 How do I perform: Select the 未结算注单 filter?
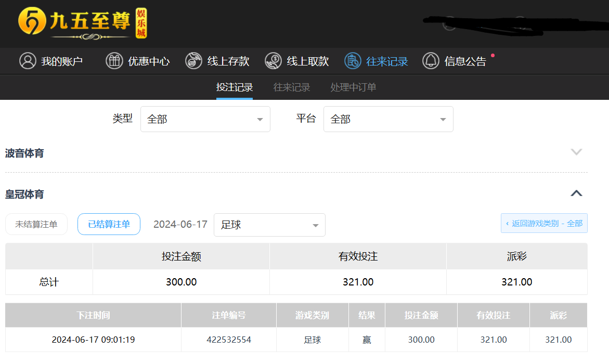(36, 224)
